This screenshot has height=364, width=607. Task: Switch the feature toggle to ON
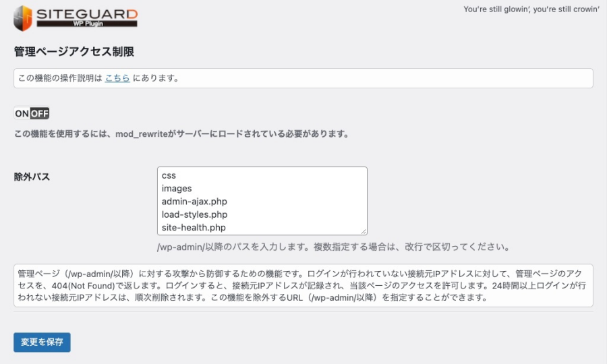click(22, 113)
